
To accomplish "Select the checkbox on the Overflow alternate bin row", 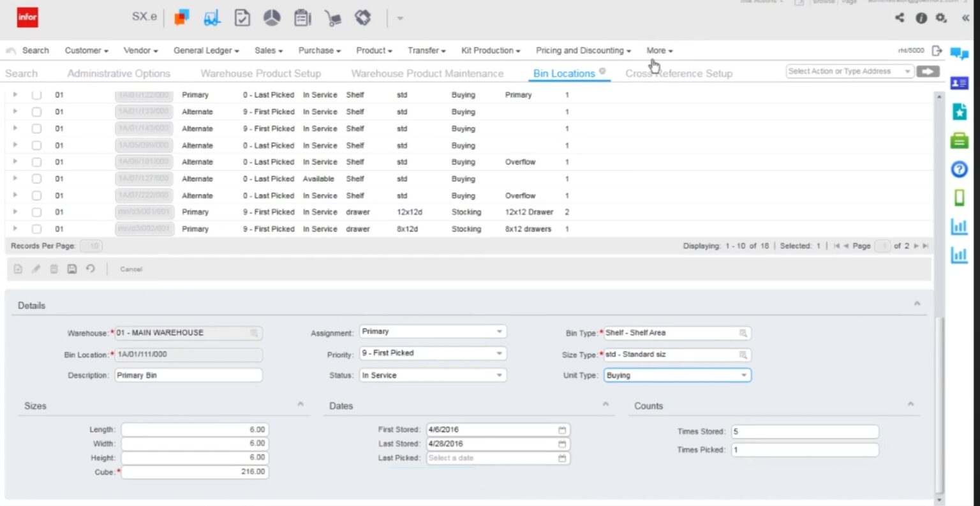I will (36, 161).
